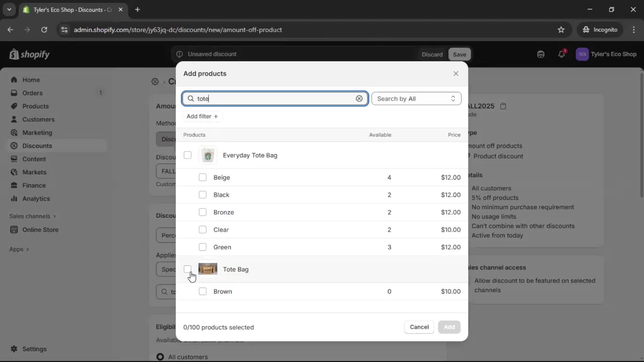
Task: Select Products from the sidebar
Action: tap(36, 106)
